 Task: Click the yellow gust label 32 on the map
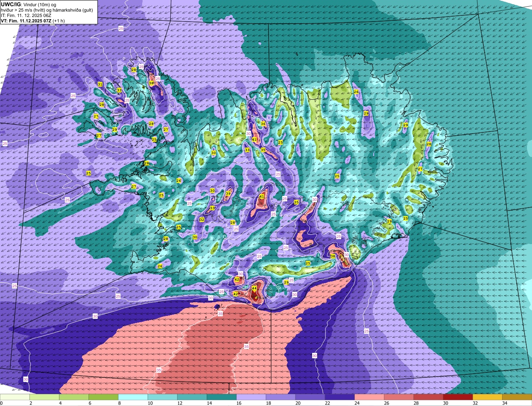pos(202,220)
